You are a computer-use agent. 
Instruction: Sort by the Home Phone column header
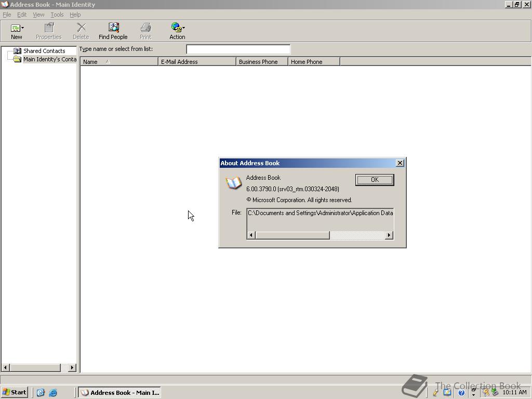coord(314,62)
